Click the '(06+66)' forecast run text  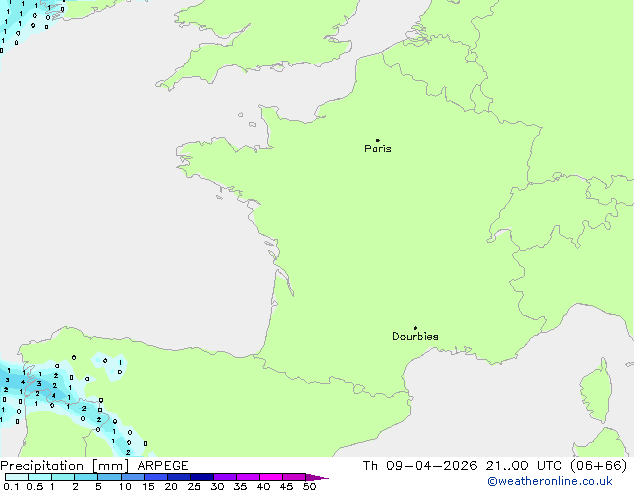coord(599,466)
